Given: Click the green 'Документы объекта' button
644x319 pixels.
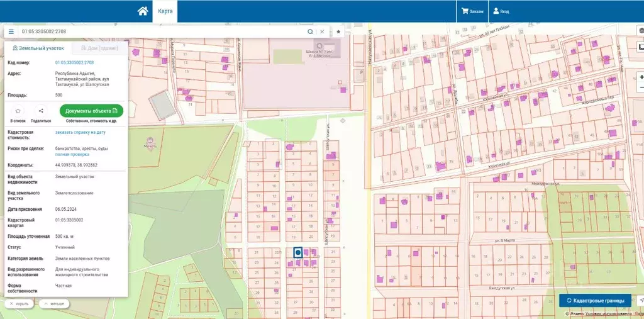Looking at the screenshot, I should 92,111.
